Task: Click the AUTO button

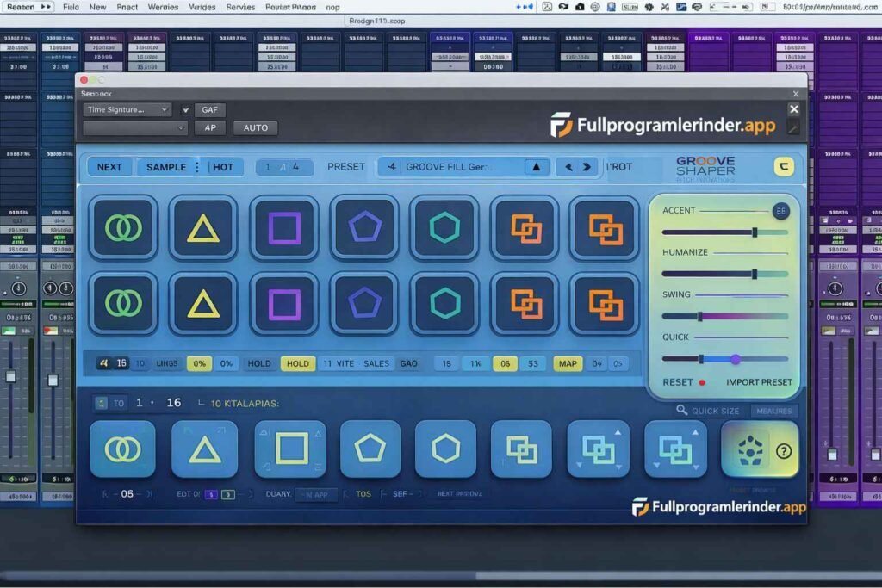Action: (x=255, y=127)
